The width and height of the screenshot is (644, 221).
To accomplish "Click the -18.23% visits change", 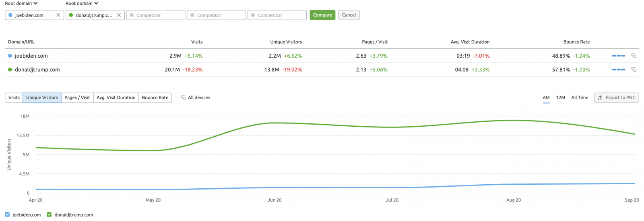I will (x=193, y=69).
